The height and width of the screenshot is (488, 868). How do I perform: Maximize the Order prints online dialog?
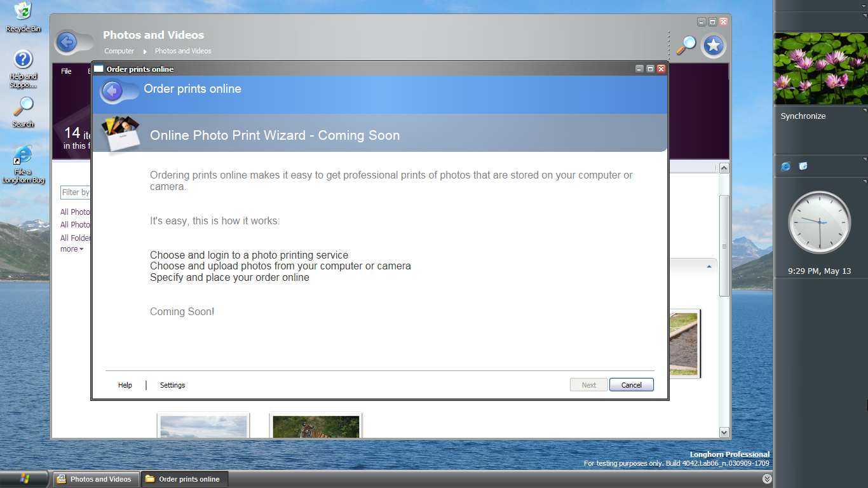coord(650,69)
